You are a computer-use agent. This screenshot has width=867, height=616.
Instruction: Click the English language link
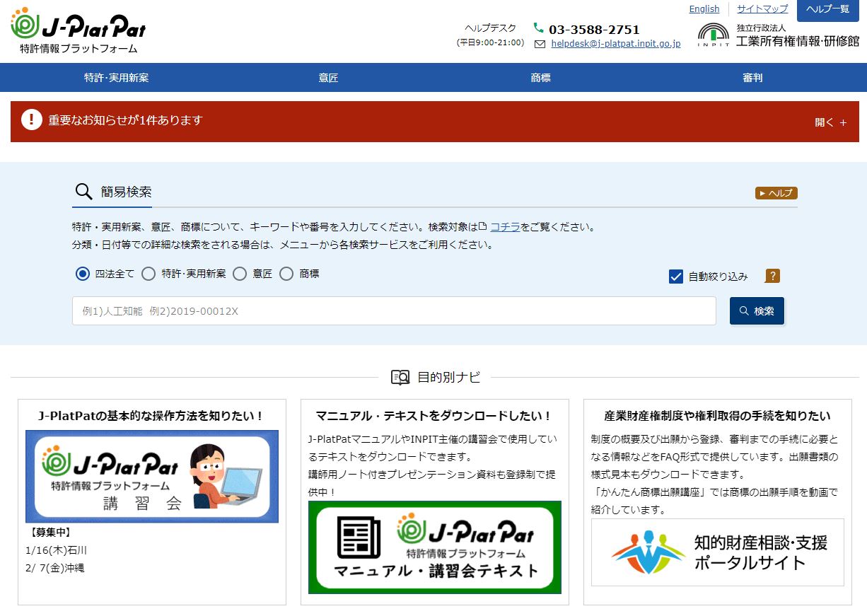pyautogui.click(x=704, y=9)
